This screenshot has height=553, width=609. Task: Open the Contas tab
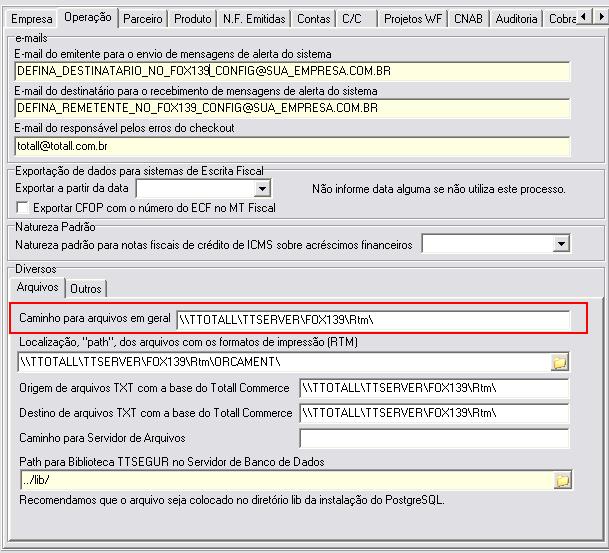click(x=314, y=19)
